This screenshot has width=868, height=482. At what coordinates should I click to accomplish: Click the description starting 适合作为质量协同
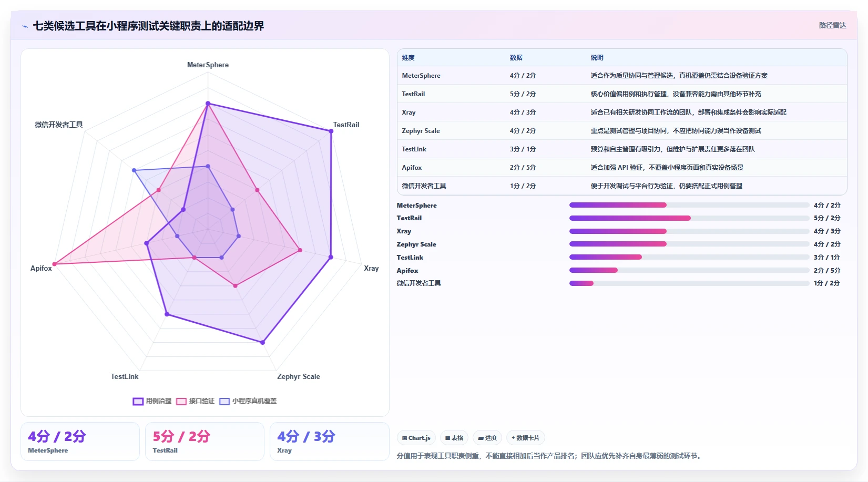(679, 76)
